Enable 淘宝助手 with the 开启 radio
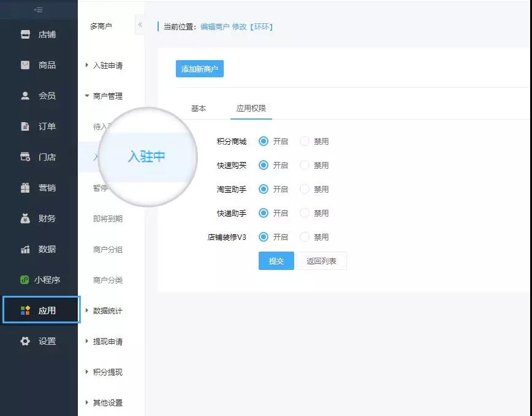Viewport: 532px width, 416px height. [x=264, y=189]
